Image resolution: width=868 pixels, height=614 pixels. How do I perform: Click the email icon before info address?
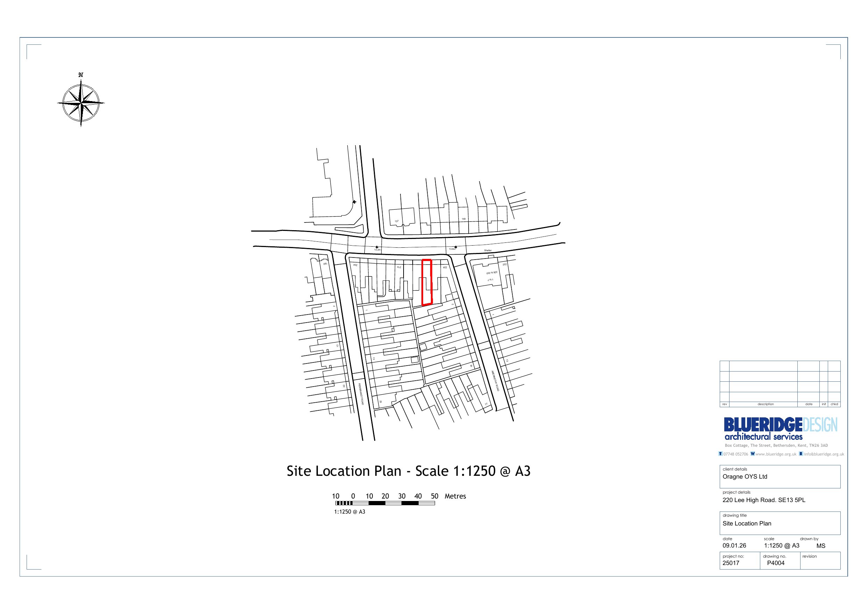(801, 454)
